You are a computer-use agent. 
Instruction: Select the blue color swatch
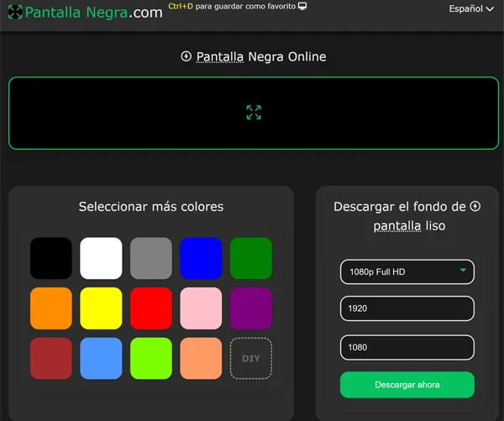pos(201,258)
